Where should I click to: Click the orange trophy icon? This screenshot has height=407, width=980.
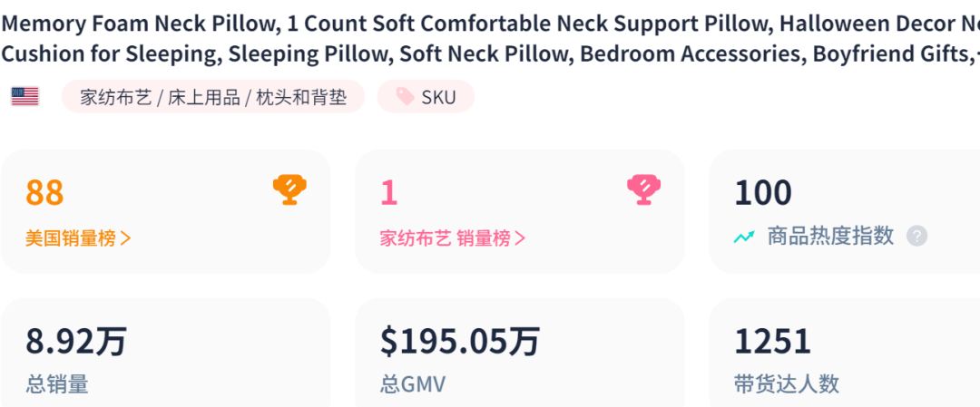click(290, 189)
